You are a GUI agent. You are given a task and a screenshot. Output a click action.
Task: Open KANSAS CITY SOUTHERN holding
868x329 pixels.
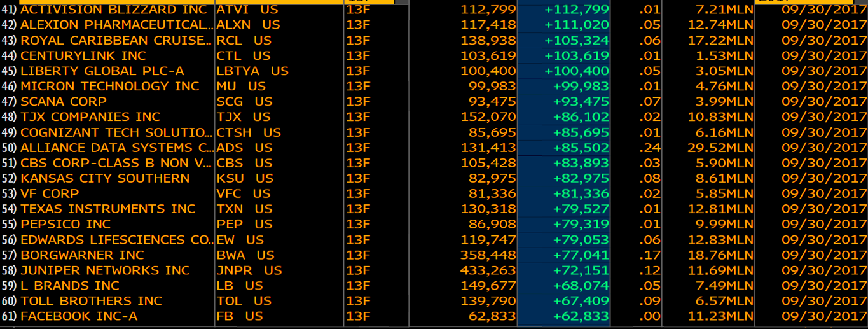click(x=105, y=178)
